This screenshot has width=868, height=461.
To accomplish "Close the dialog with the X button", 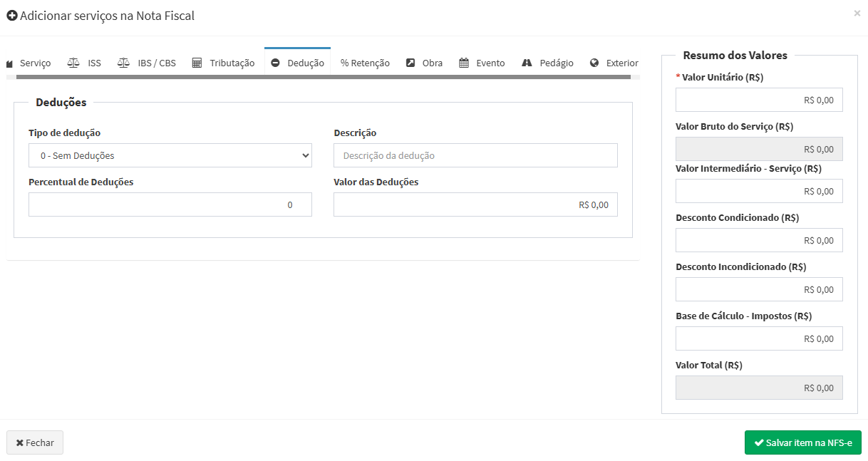I will tap(857, 13).
